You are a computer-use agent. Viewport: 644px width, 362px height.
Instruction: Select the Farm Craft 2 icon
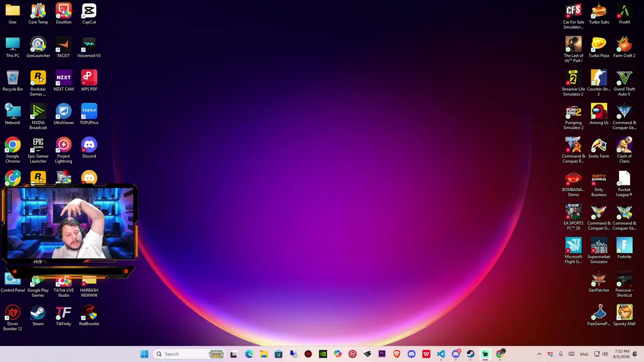[x=624, y=48]
